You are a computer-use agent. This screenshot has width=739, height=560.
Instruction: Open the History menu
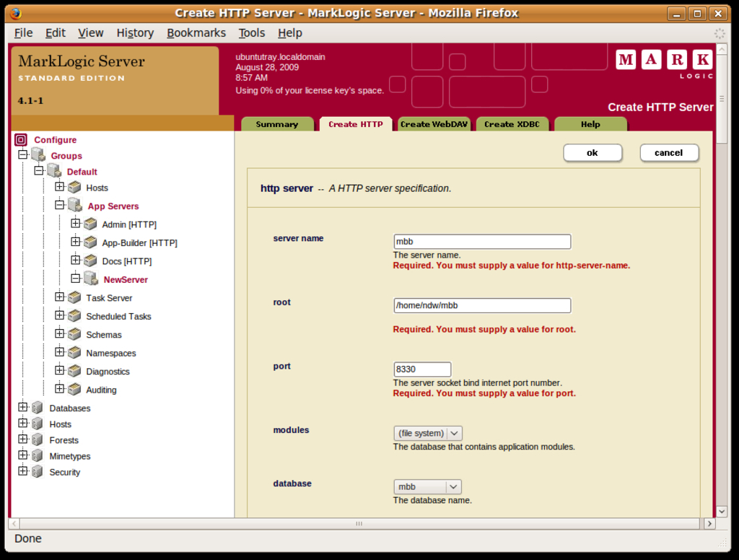135,33
